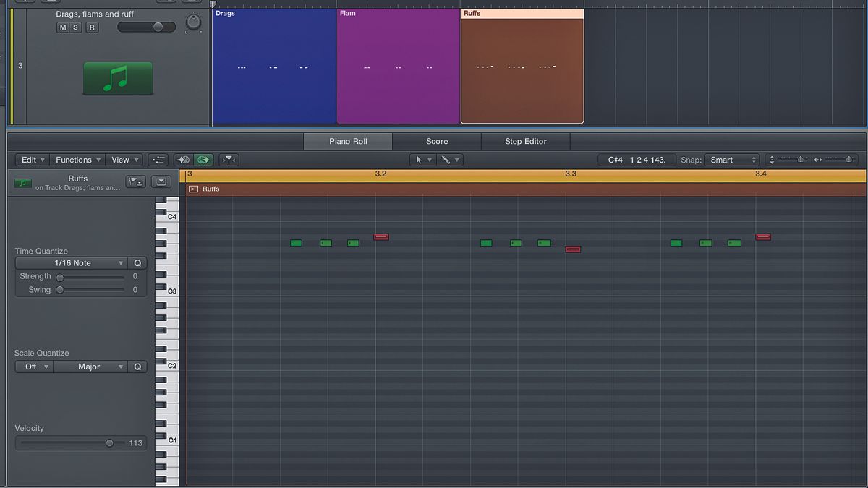Image resolution: width=868 pixels, height=488 pixels.
Task: Click the Scale Quantize Q button
Action: pyautogui.click(x=137, y=367)
